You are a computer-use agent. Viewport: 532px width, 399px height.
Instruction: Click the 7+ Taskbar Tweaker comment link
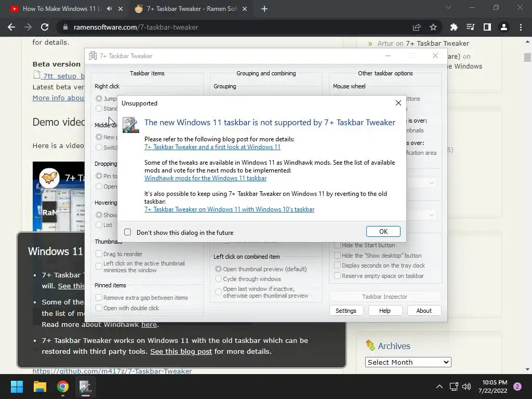point(437,44)
